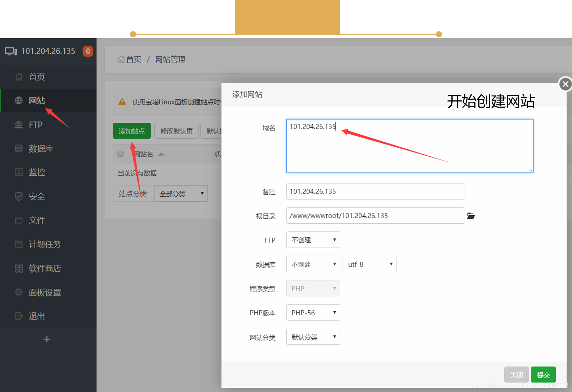Click the monitoring chart icon next to 监控

coord(19,172)
